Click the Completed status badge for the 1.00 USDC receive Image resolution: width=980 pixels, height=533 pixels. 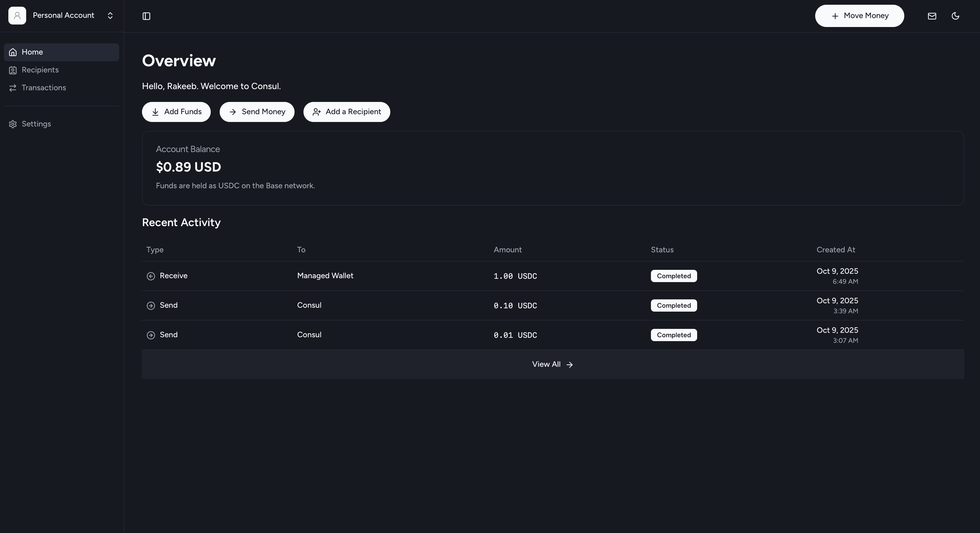[673, 276]
